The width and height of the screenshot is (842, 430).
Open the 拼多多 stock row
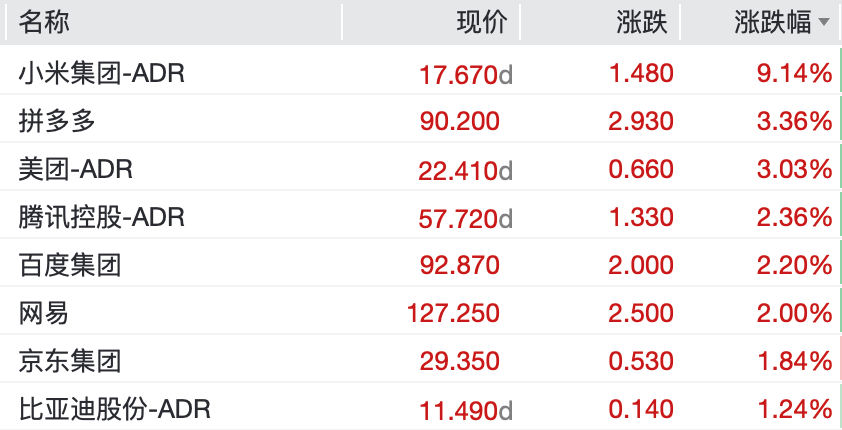coord(421,120)
